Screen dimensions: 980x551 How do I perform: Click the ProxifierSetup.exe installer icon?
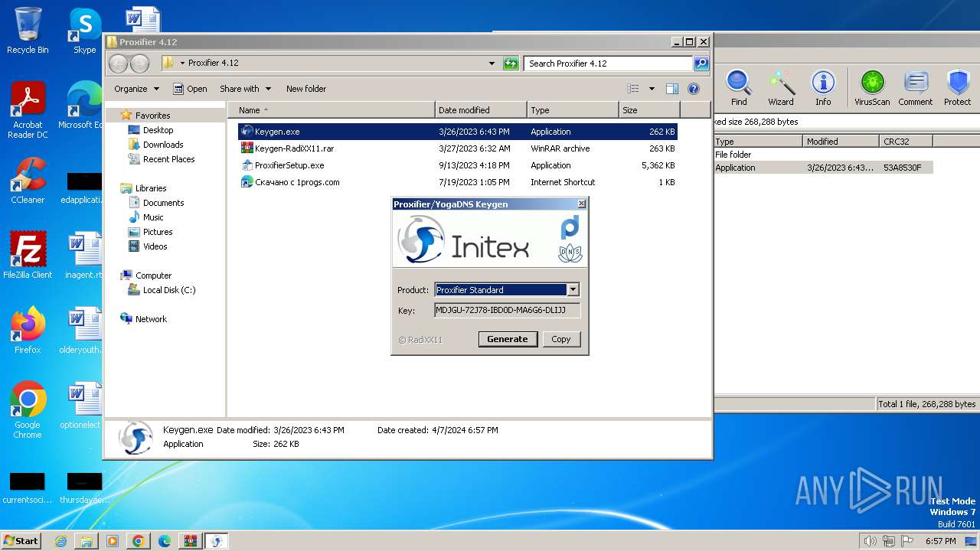tap(247, 165)
